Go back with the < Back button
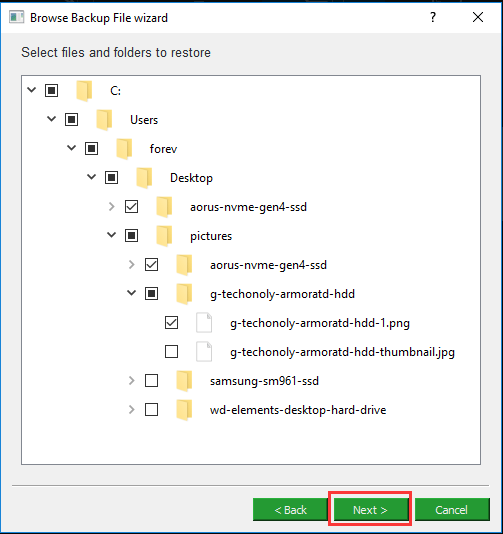 click(290, 509)
